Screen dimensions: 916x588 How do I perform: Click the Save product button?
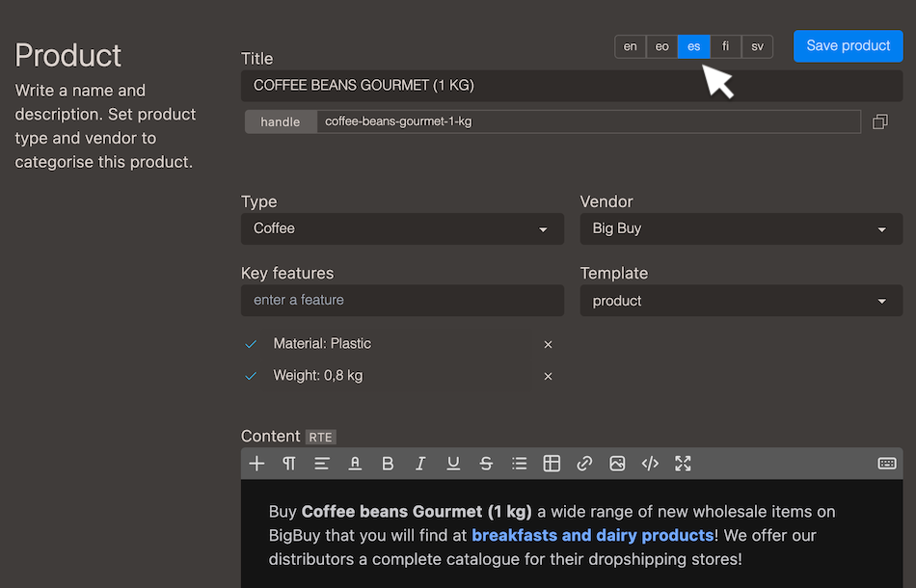click(x=848, y=45)
